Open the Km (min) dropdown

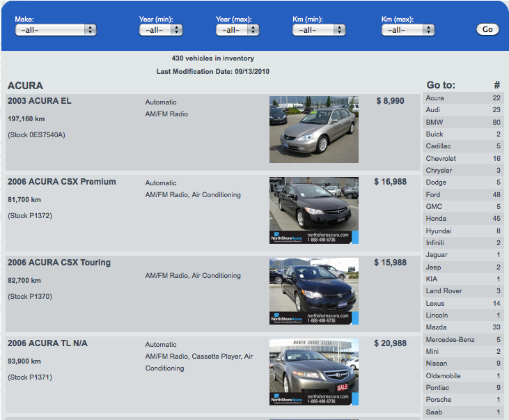tap(319, 30)
